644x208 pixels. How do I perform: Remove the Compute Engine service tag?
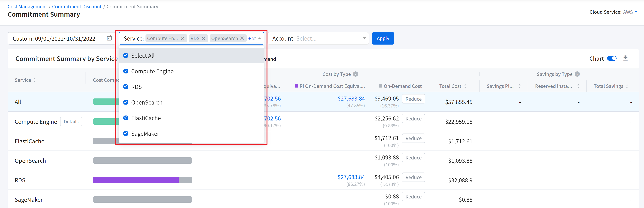(183, 38)
